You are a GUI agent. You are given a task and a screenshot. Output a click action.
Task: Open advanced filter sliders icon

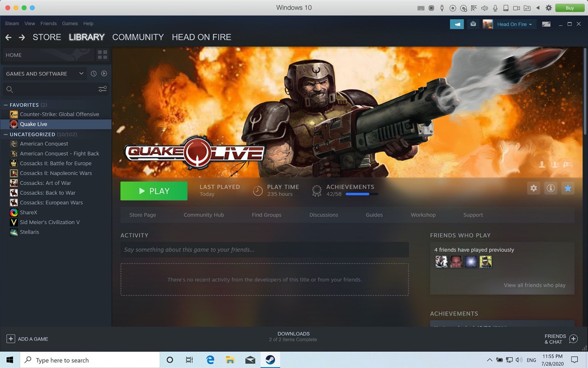tap(103, 89)
